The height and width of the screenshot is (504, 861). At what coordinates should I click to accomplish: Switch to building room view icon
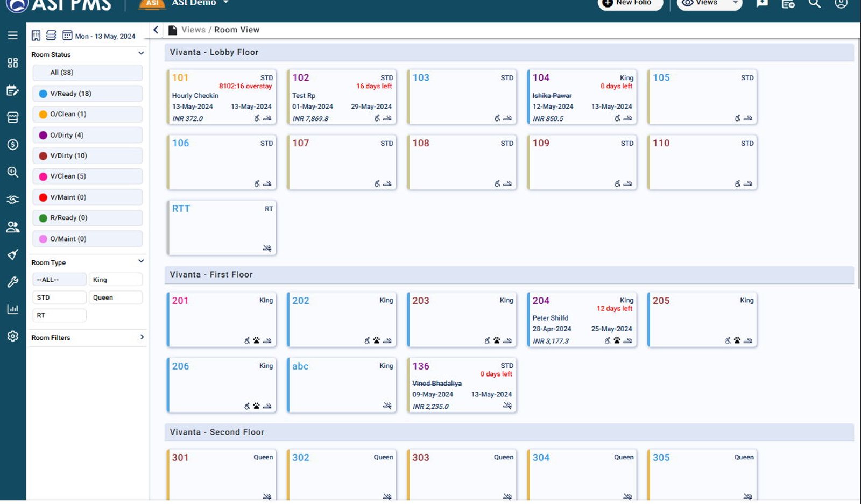[36, 36]
